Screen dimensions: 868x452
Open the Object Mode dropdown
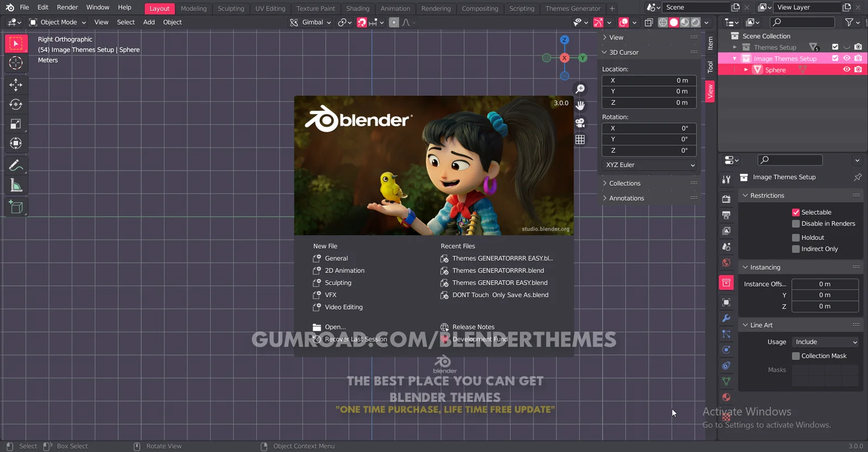coord(58,22)
